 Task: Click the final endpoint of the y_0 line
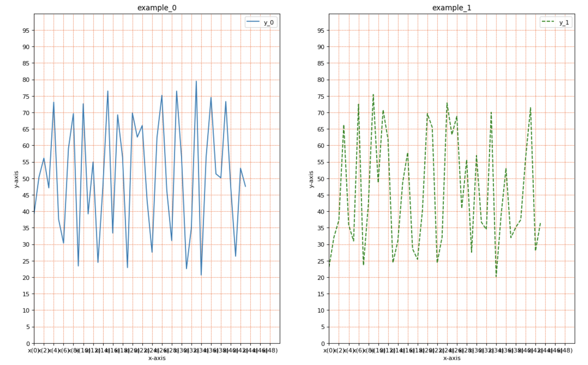245,186
